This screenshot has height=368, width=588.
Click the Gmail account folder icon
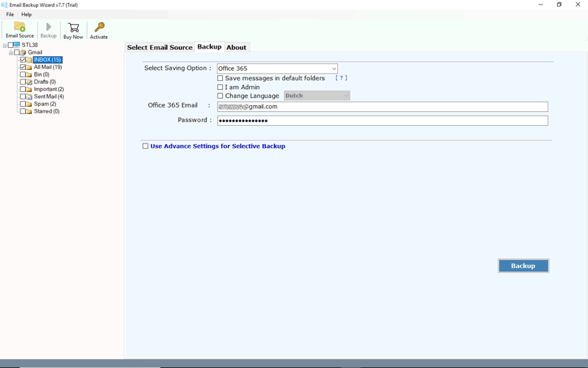23,52
